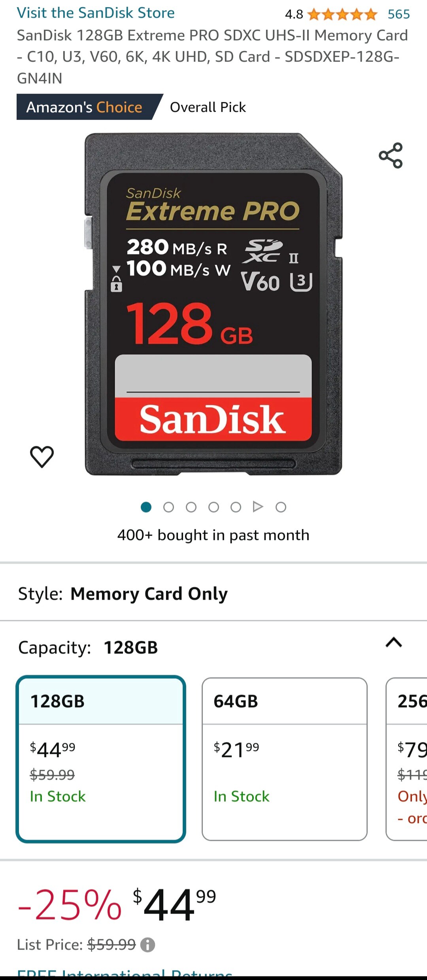Collapse the Capacity section chevron

pos(394,642)
